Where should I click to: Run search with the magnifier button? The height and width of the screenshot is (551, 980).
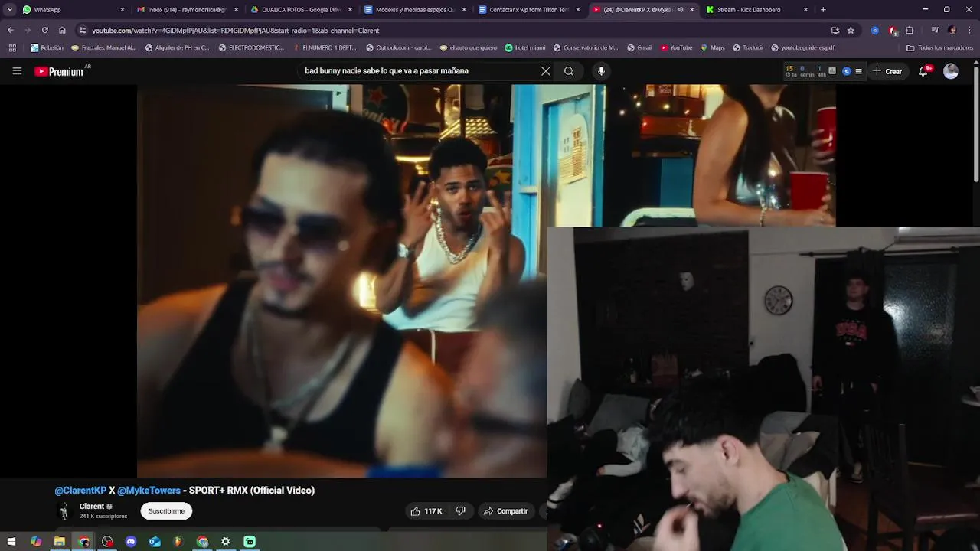point(569,71)
